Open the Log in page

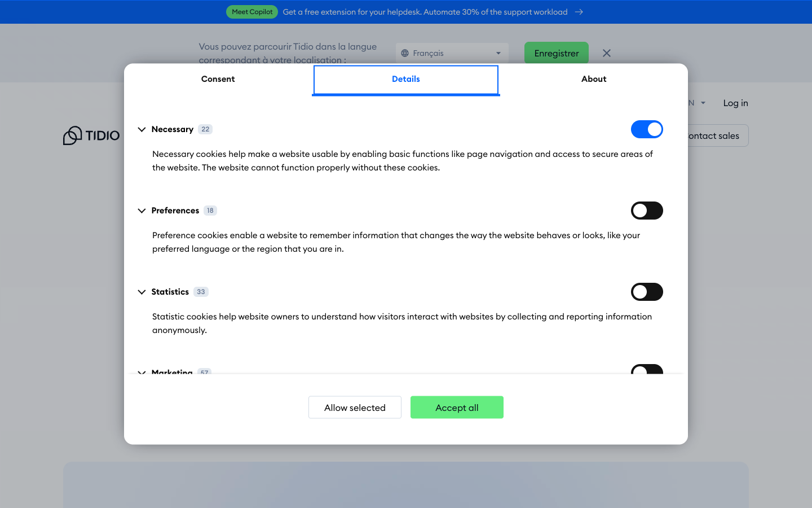[735, 103]
